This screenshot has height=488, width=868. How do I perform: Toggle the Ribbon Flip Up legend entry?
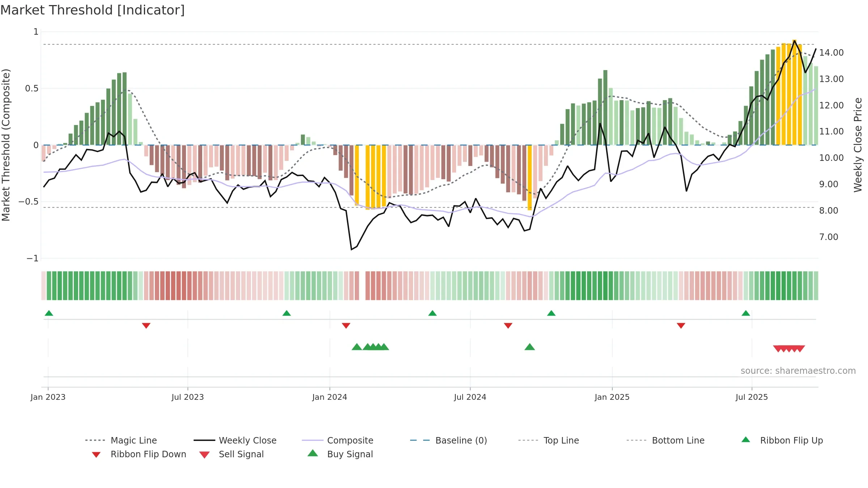tap(782, 440)
